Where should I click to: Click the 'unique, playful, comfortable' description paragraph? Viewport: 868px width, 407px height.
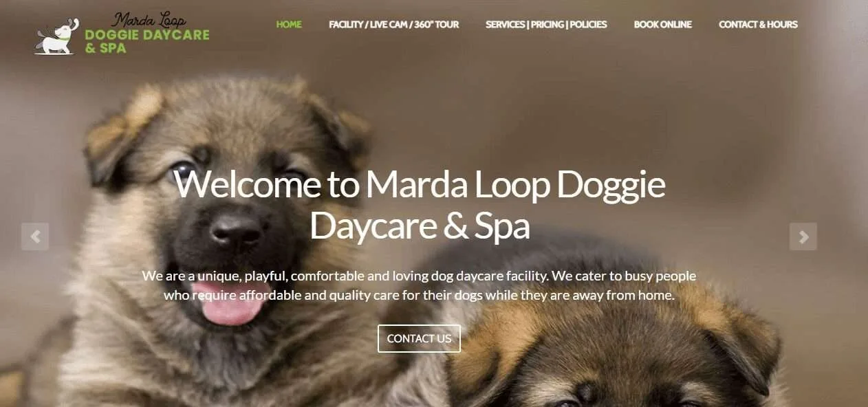click(419, 285)
